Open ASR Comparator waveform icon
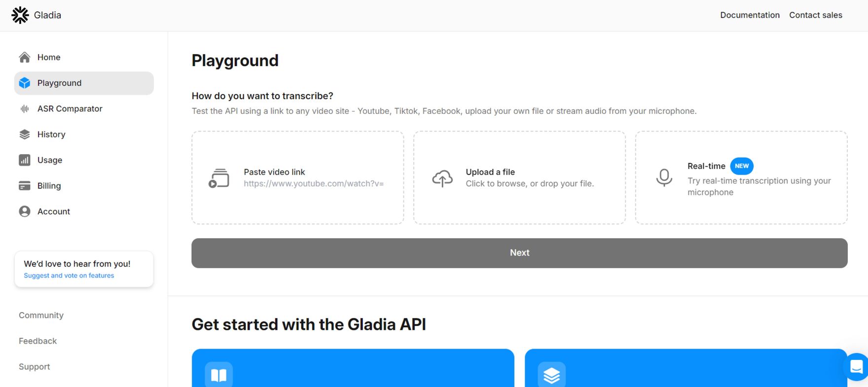Image resolution: width=868 pixels, height=387 pixels. click(x=25, y=108)
